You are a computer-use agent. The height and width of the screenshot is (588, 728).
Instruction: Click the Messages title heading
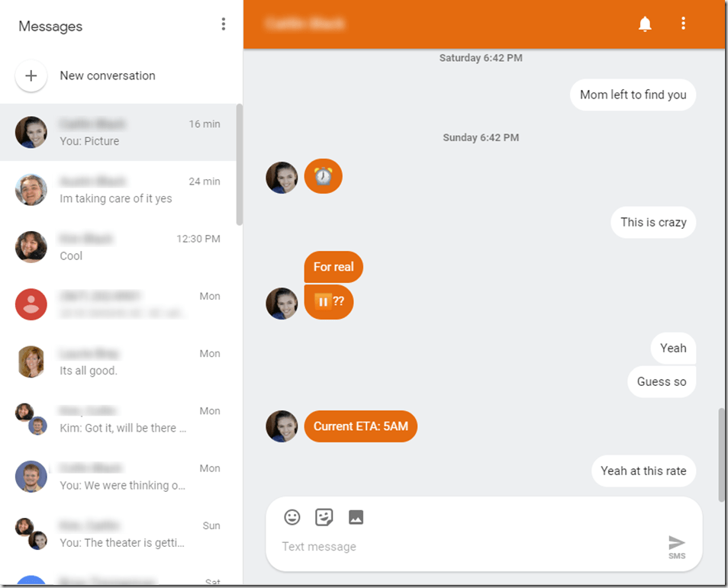tap(50, 27)
